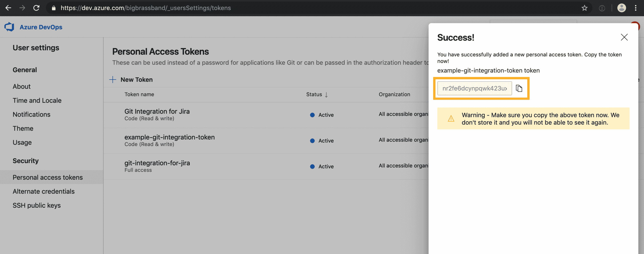
Task: Select the example-git-integration-token row
Action: (x=266, y=140)
